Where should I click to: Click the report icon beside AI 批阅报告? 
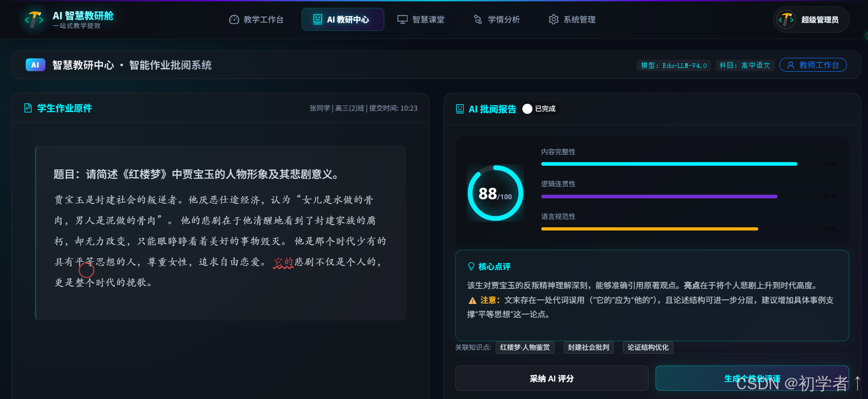click(460, 109)
